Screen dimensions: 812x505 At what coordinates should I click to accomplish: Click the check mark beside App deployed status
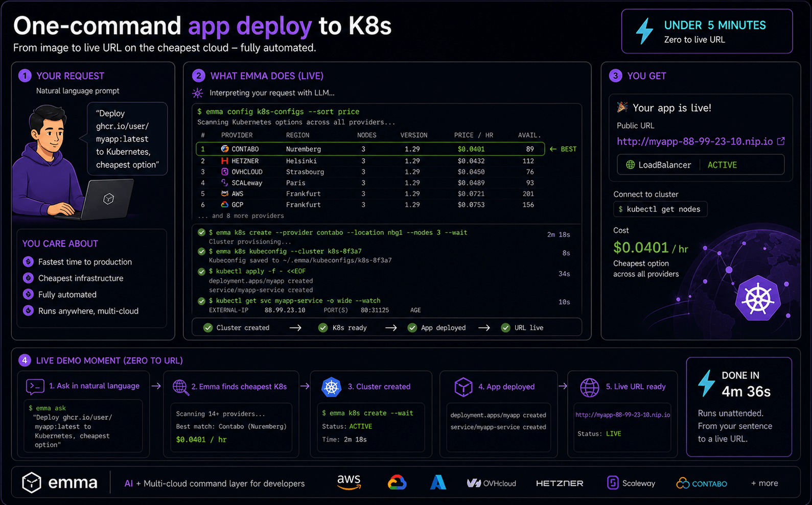(x=412, y=328)
